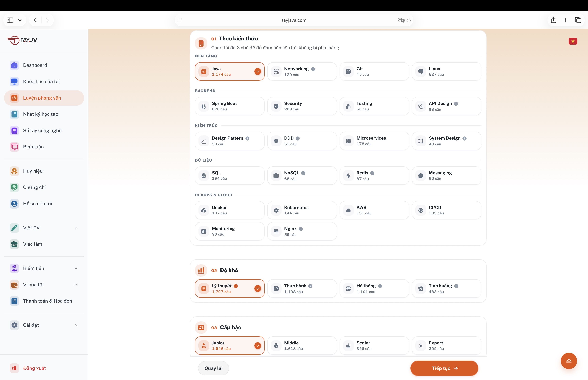
Task: Click the Chứng chỉ certificate icon
Action: pos(14,187)
